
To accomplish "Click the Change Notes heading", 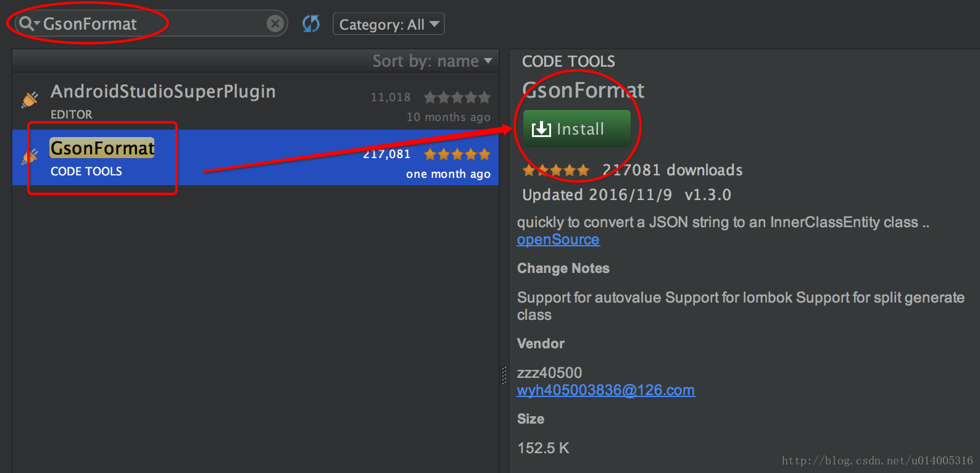I will (563, 269).
